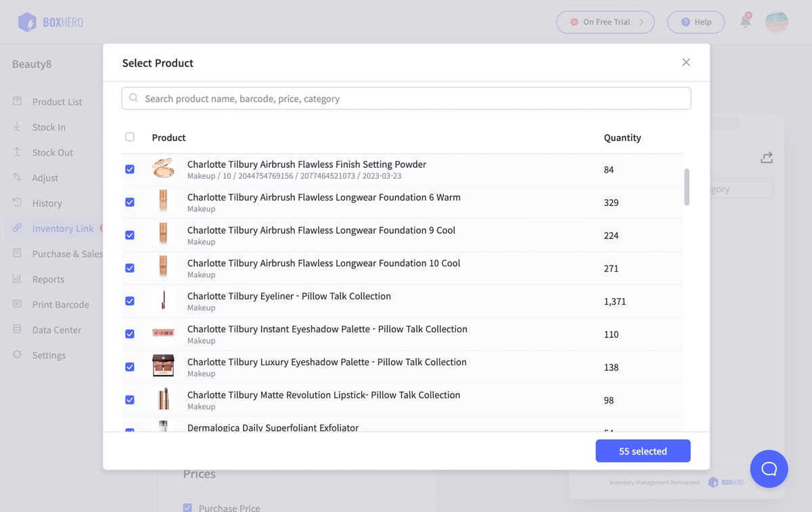Click Matte Revolution Lipstick thumbnail
The height and width of the screenshot is (512, 812).
[163, 399]
